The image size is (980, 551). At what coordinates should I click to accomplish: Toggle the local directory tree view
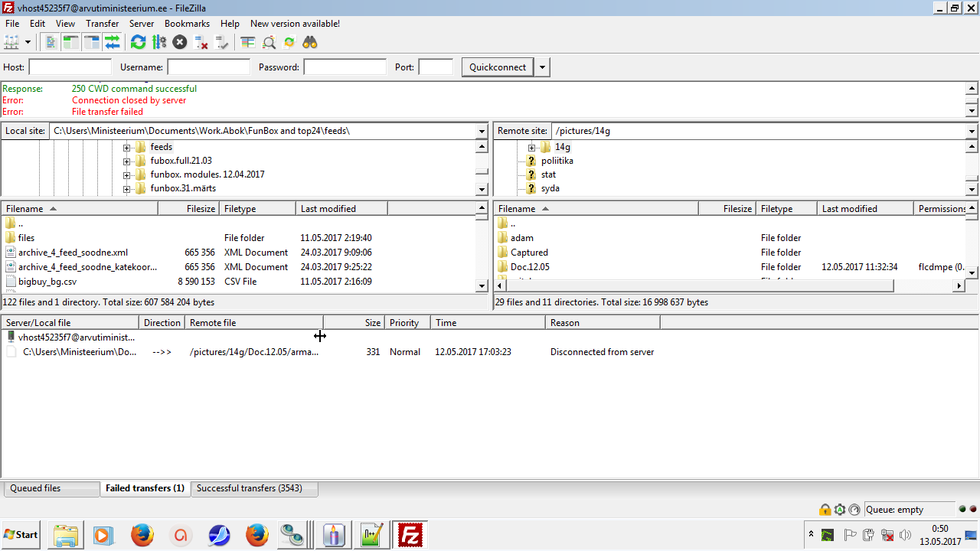[x=71, y=42]
